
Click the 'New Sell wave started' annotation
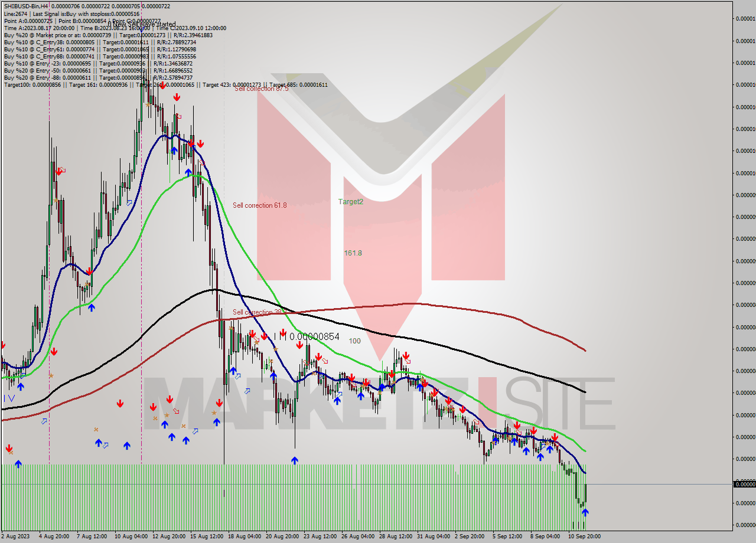pos(142,24)
